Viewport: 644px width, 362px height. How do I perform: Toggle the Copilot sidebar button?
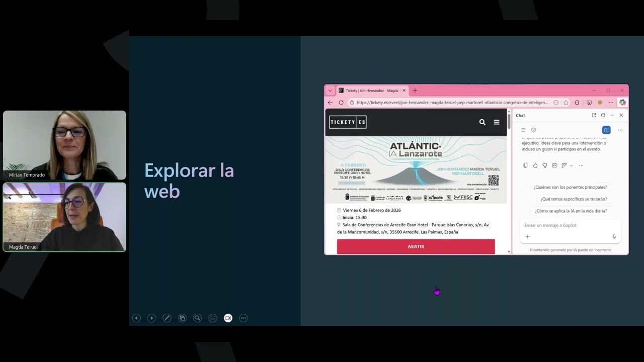pos(622,102)
